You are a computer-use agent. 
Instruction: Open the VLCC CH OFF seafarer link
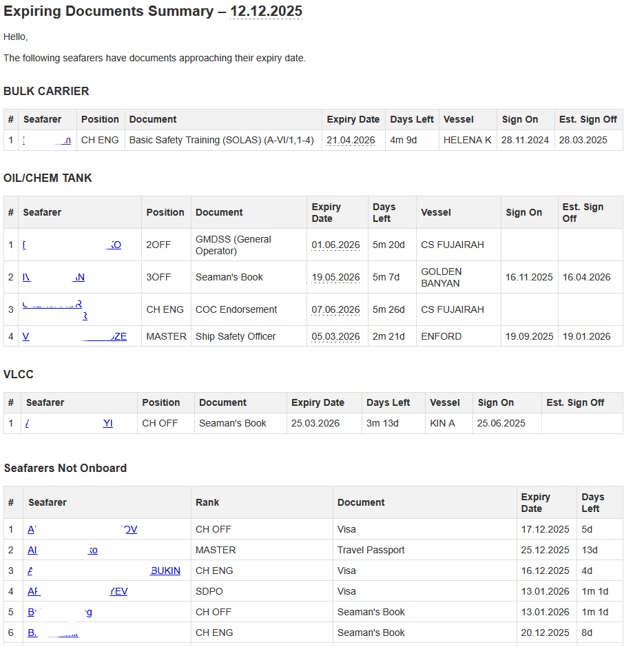click(x=69, y=424)
